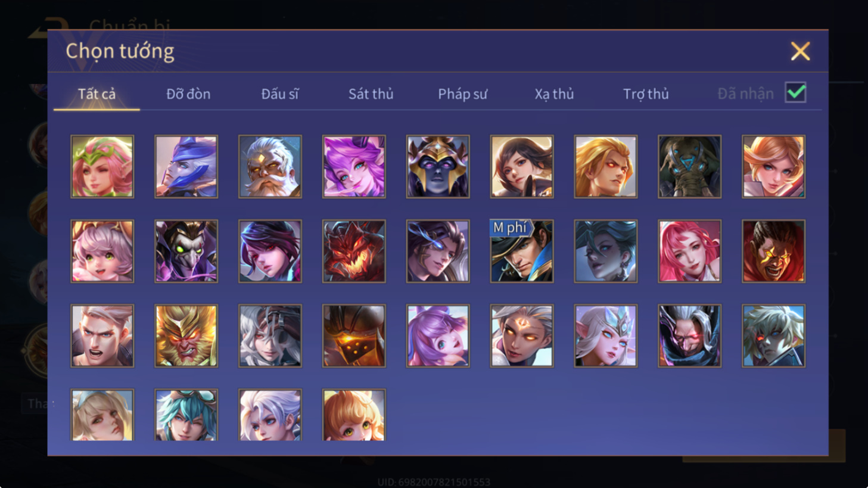Pick the white-bearded old man hero
The image size is (868, 488).
click(270, 166)
